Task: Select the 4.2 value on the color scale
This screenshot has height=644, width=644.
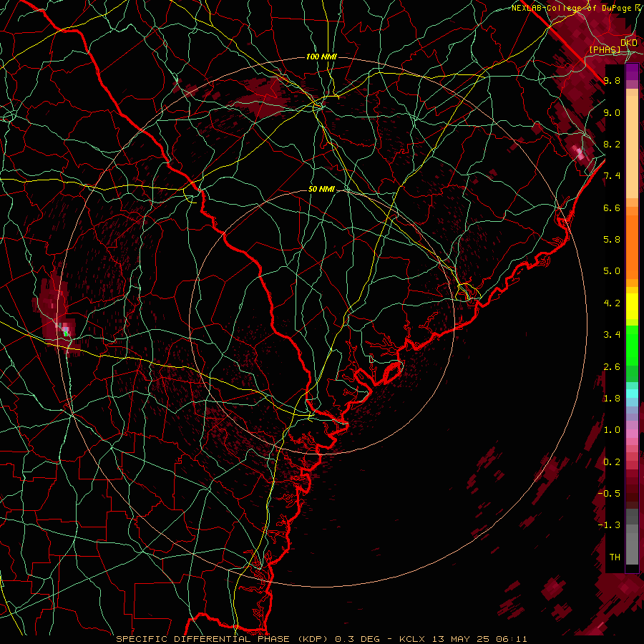Action: 612,303
